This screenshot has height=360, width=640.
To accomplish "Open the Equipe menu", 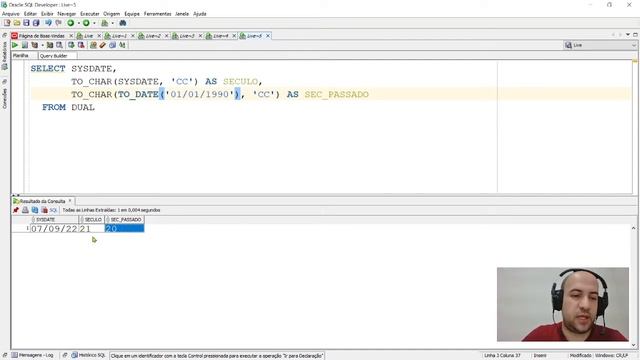I will tap(132, 13).
